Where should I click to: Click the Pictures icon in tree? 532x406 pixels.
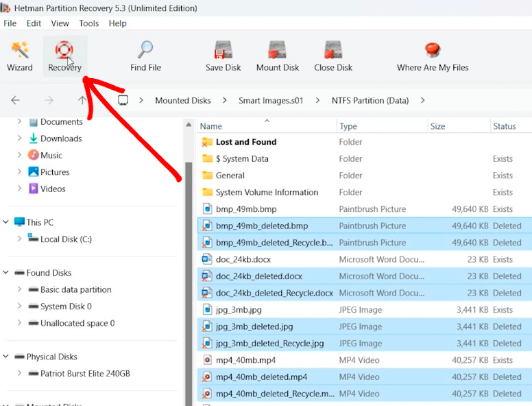(33, 171)
